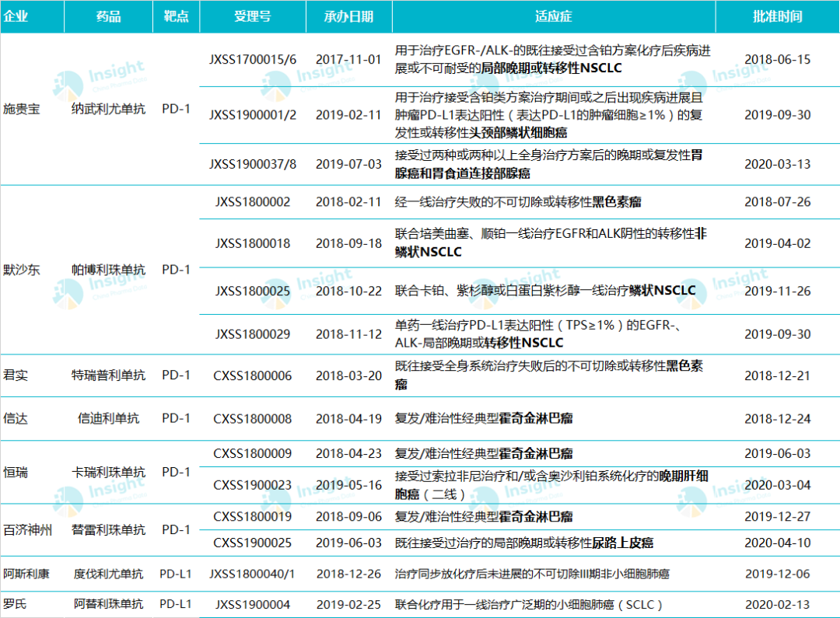Click the 药品 column header

click(108, 16)
